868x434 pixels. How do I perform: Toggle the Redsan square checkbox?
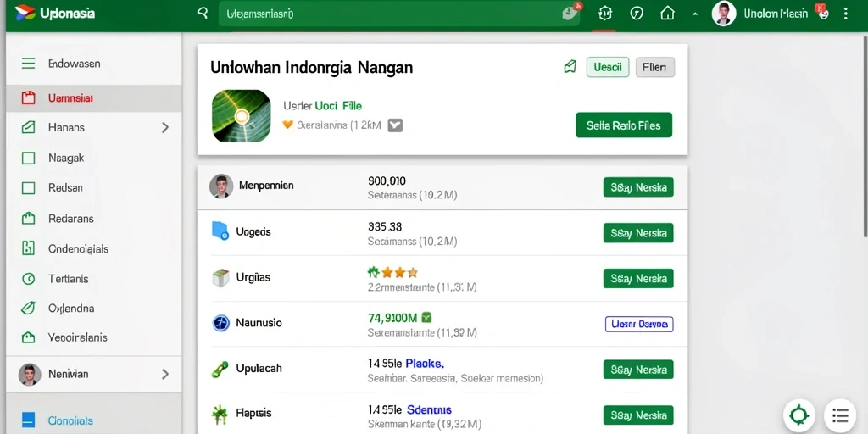pyautogui.click(x=28, y=188)
